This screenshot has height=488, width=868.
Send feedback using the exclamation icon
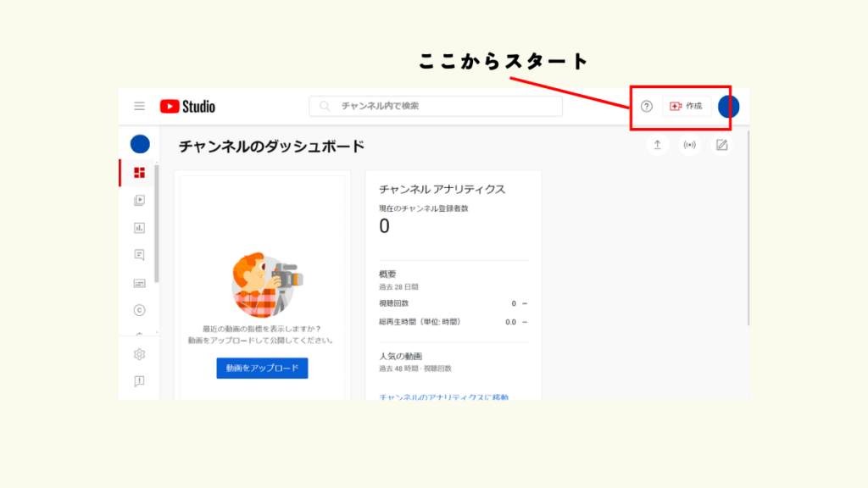click(140, 381)
